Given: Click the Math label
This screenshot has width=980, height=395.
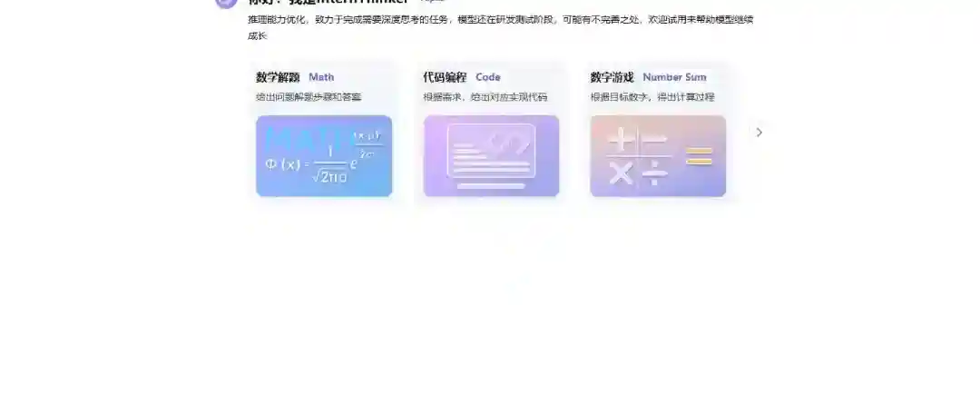Looking at the screenshot, I should pyautogui.click(x=321, y=77).
